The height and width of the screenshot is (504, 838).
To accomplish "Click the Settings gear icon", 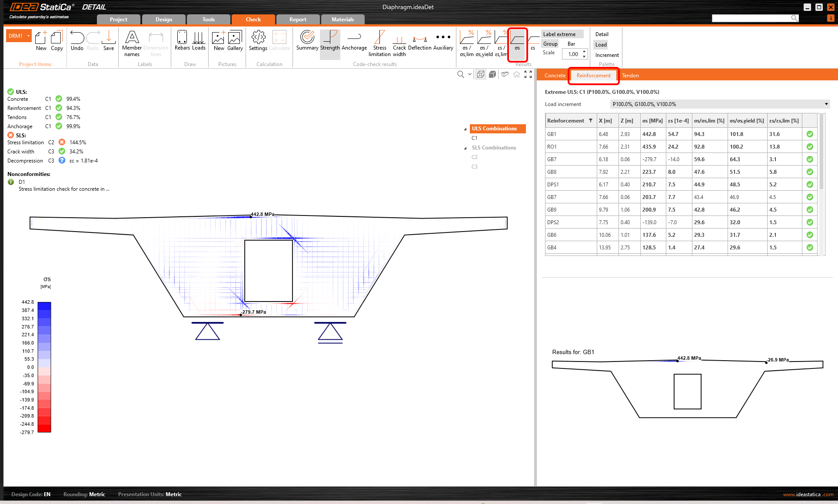I will [x=258, y=41].
